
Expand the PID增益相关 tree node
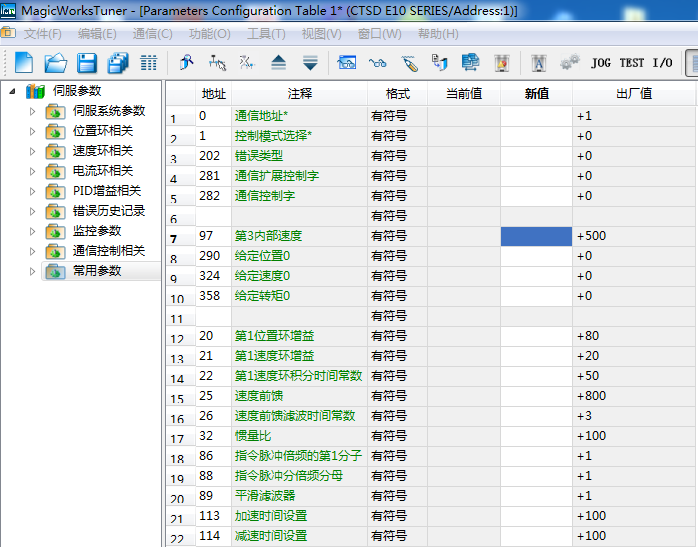[x=33, y=191]
